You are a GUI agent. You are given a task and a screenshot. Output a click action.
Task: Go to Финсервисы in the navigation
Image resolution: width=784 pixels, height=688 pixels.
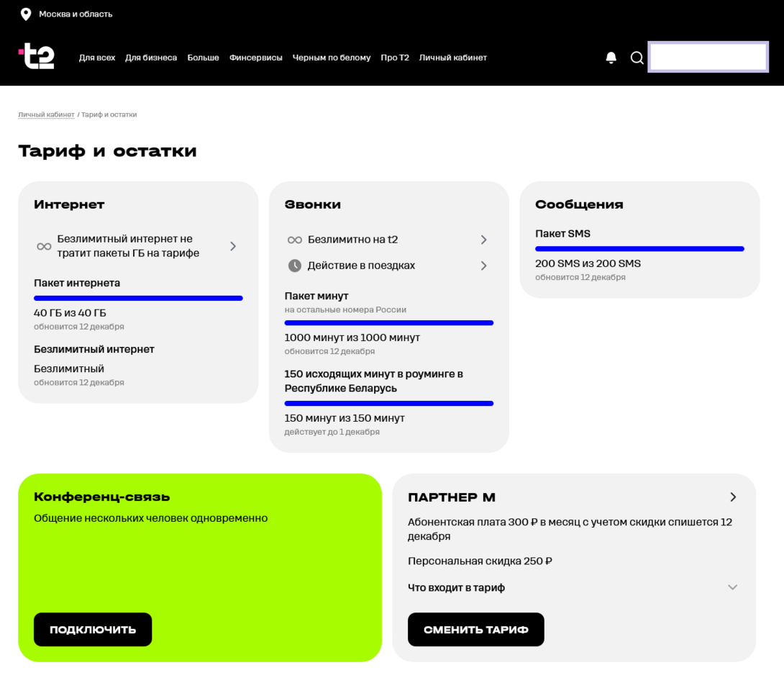[255, 58]
